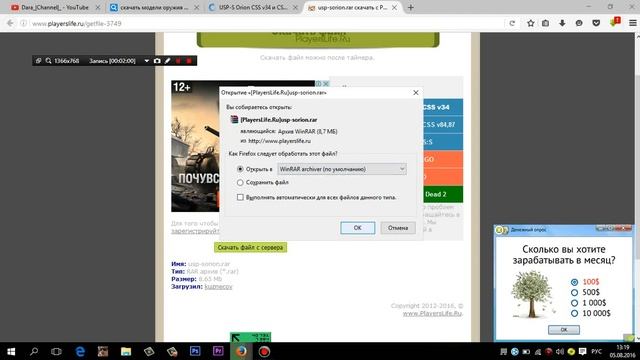This screenshot has width=640, height=360.
Task: Click the site info icon in address bar
Action: coord(24,23)
